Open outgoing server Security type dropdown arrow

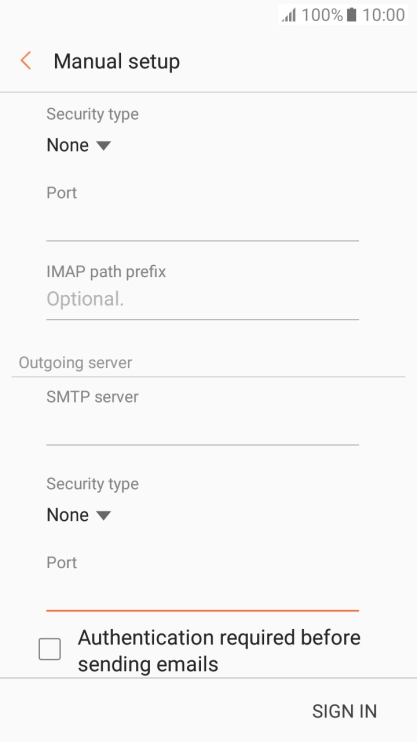(x=103, y=515)
